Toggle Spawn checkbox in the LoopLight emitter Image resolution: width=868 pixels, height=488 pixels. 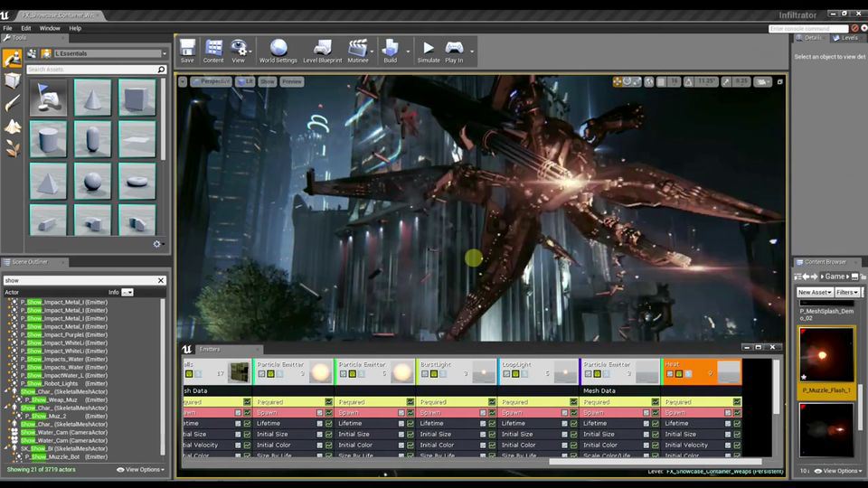point(573,412)
